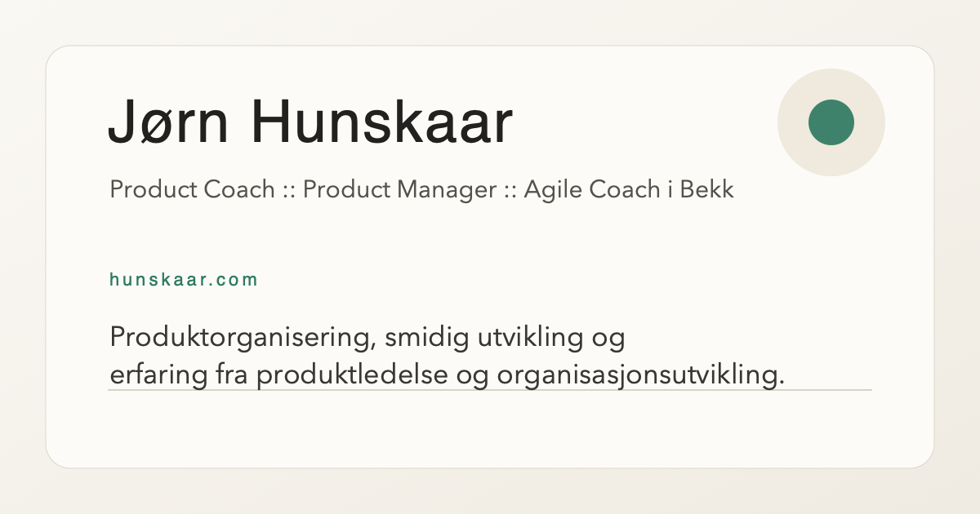Click the horizontal divider line under the description
The image size is (980, 514).
[x=490, y=390]
